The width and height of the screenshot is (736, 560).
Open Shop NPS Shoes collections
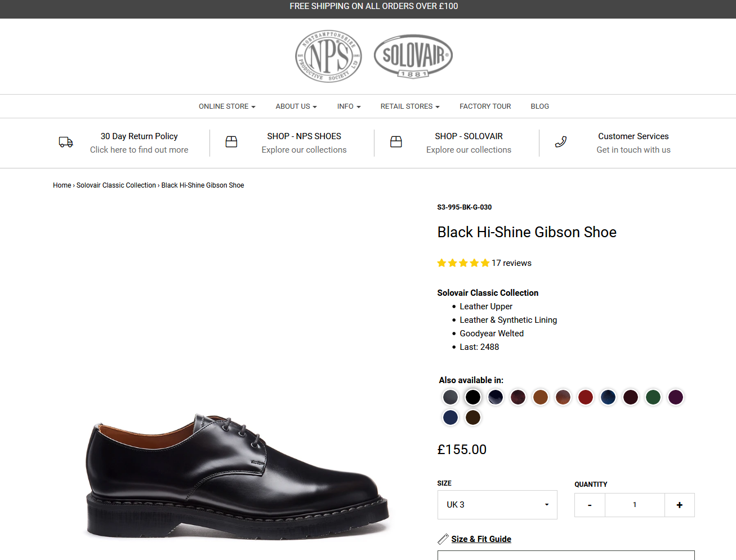(304, 143)
